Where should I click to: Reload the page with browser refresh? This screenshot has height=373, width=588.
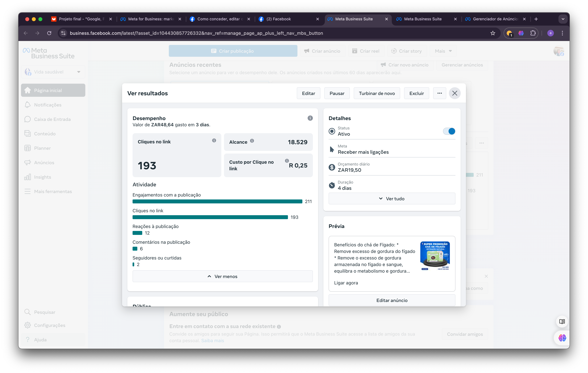pos(49,33)
